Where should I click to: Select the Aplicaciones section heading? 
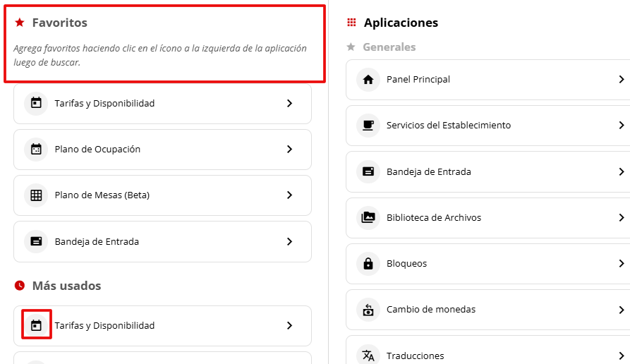401,23
